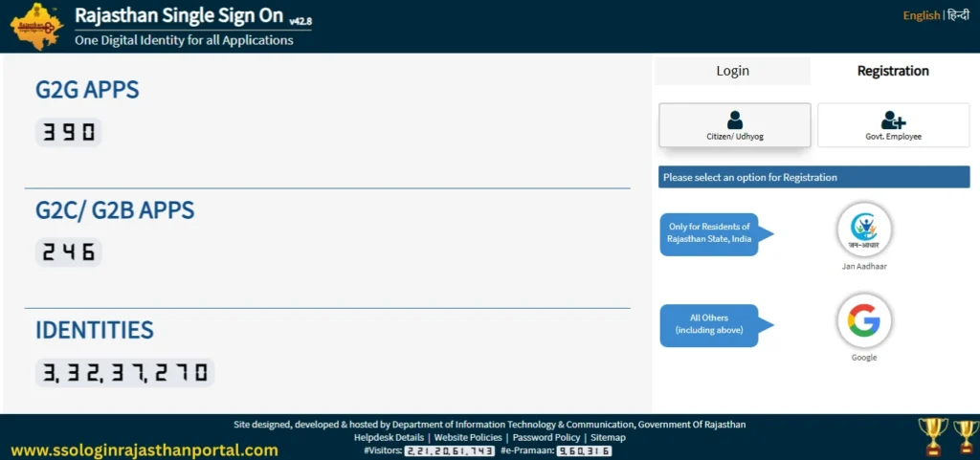
Task: Click 'Please select an option for Registration' banner
Action: point(813,177)
